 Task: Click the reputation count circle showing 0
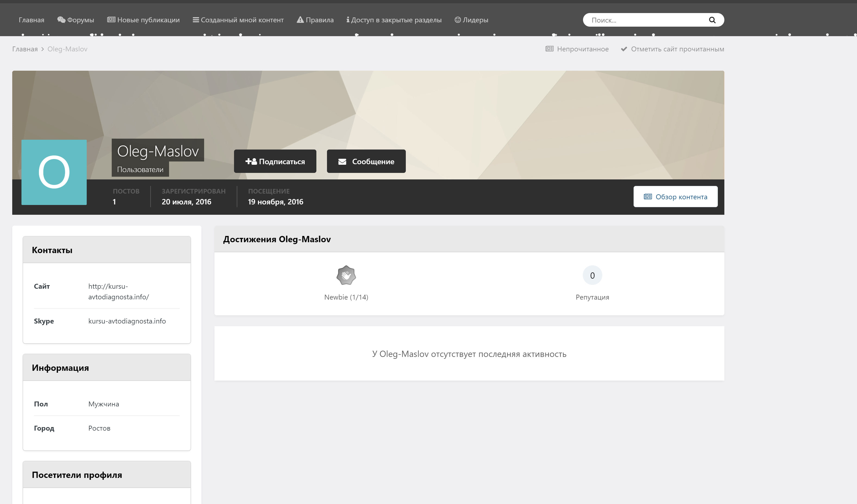[592, 275]
